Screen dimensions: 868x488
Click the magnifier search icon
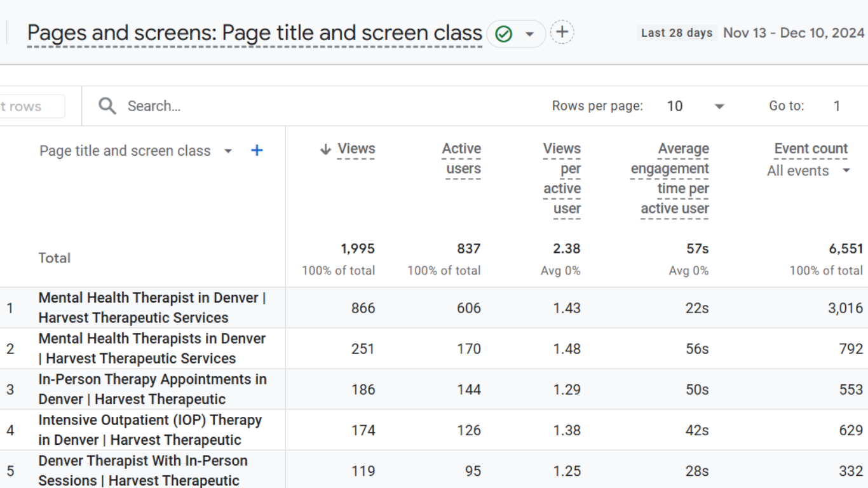[107, 106]
